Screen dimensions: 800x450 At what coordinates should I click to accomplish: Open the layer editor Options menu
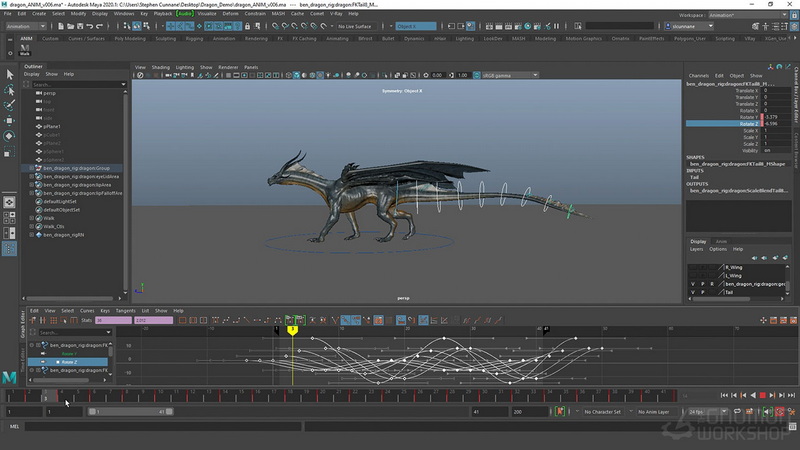click(x=717, y=249)
